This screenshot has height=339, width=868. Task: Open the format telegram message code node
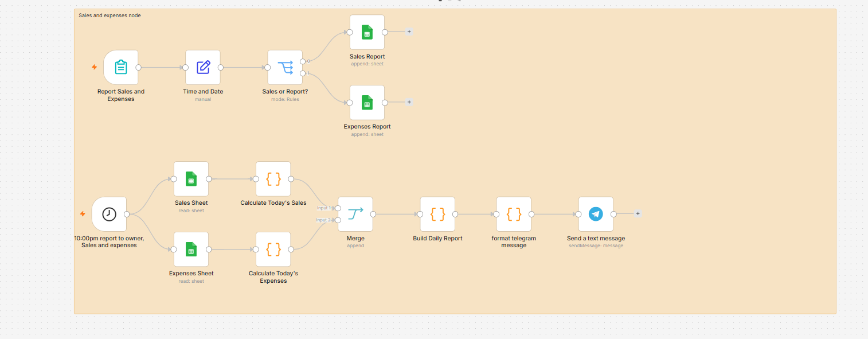[x=514, y=214]
